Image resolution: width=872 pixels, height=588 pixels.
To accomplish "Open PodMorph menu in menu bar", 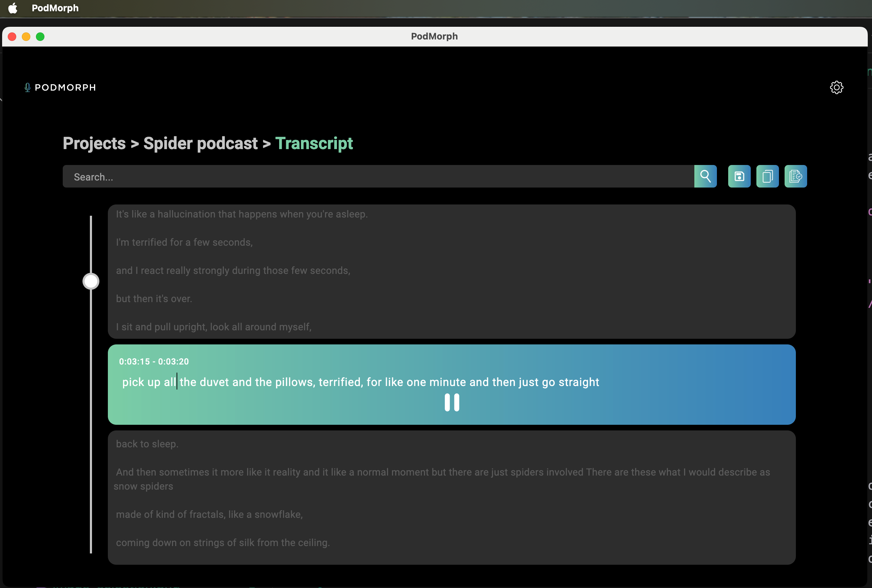I will [x=55, y=8].
